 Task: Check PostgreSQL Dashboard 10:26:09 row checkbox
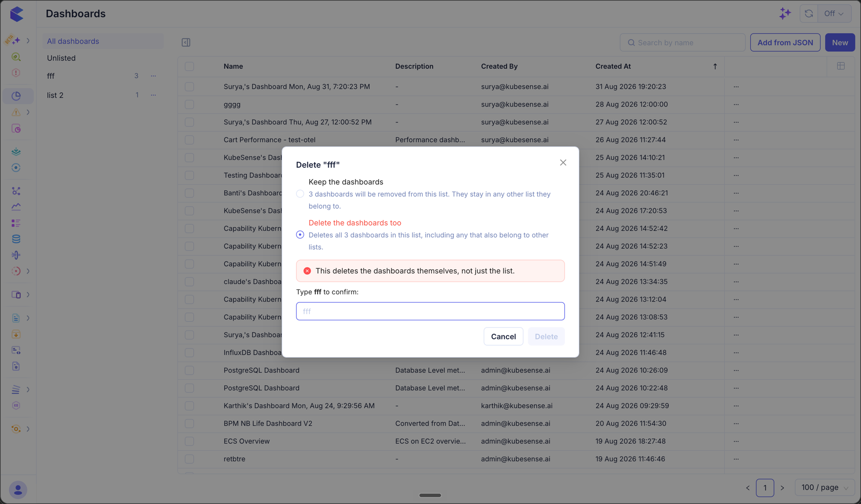[189, 370]
